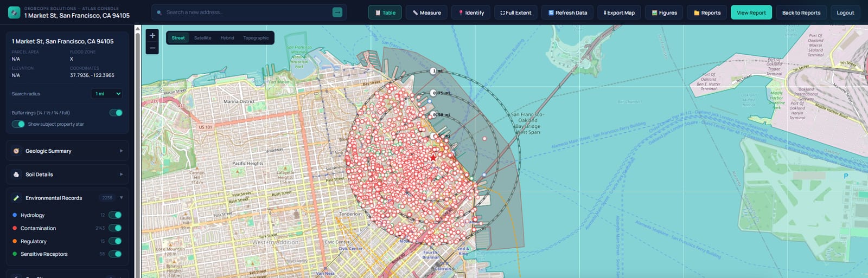Click the red subject property star on map
Screen dimensions: 868x278
(433, 158)
